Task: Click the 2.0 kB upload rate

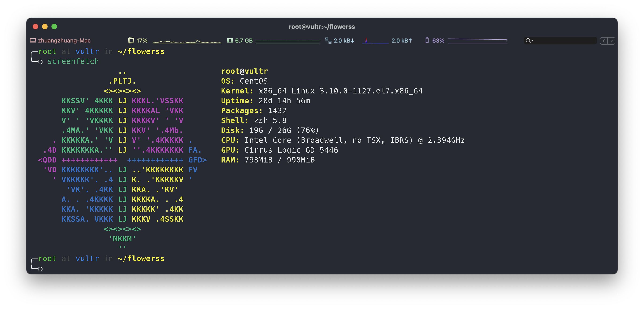Action: point(402,41)
